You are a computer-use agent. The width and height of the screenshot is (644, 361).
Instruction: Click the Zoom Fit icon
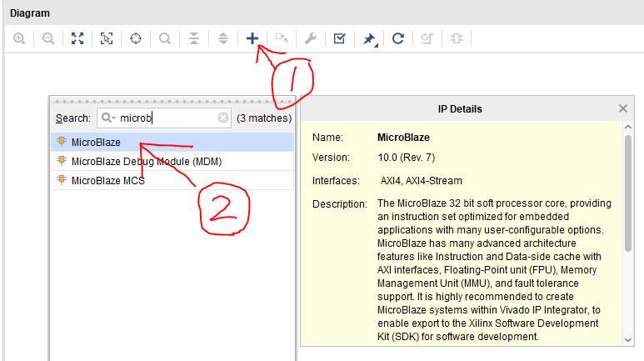77,38
